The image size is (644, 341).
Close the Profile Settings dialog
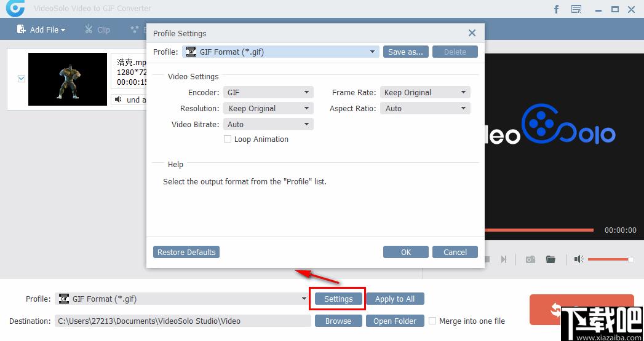472,33
